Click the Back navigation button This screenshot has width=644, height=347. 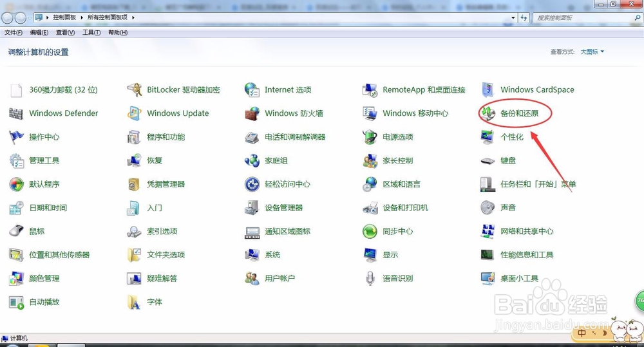7,17
